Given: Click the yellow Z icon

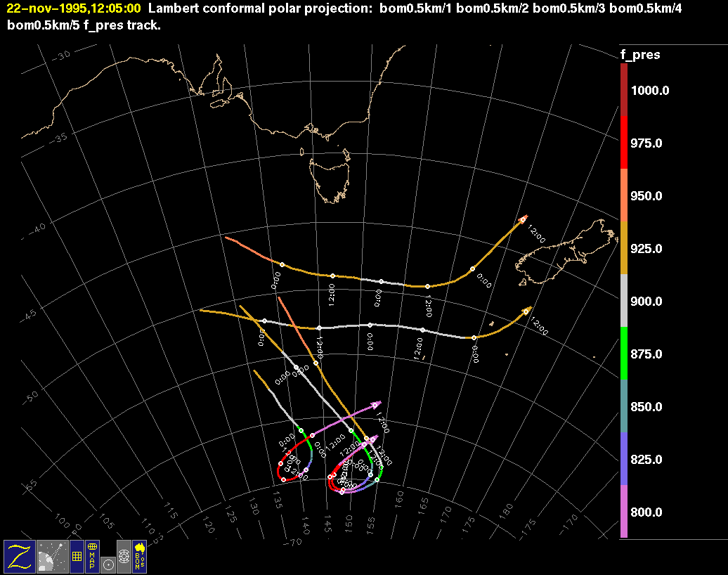Looking at the screenshot, I should [x=19, y=556].
